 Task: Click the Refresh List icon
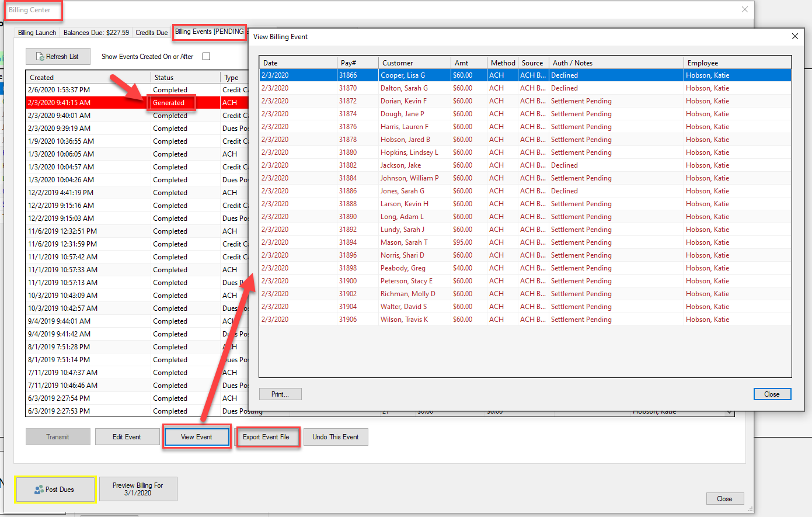tap(40, 57)
